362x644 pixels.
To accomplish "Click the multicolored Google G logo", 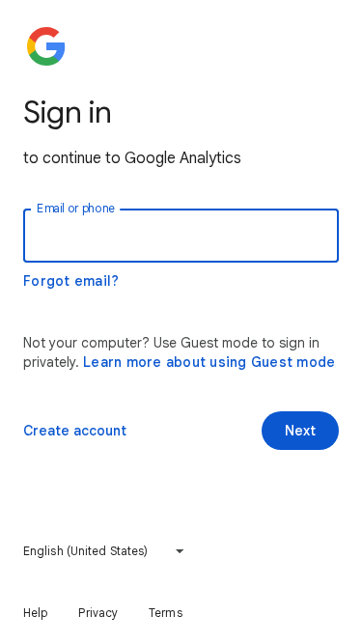I will pos(46,46).
